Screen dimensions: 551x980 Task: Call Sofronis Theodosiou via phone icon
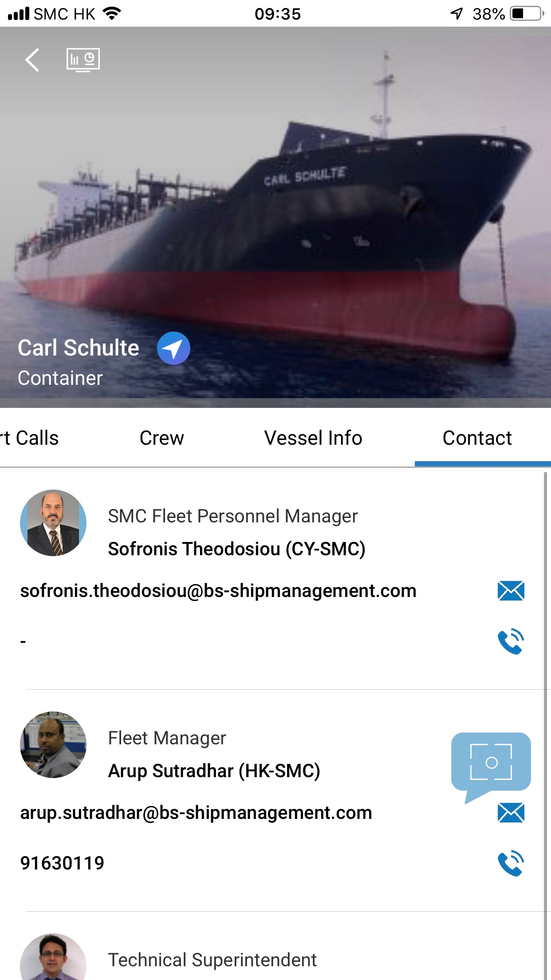(x=511, y=641)
